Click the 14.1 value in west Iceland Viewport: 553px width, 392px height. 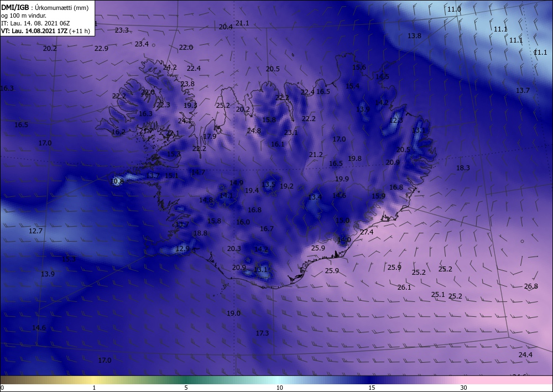tap(226, 195)
